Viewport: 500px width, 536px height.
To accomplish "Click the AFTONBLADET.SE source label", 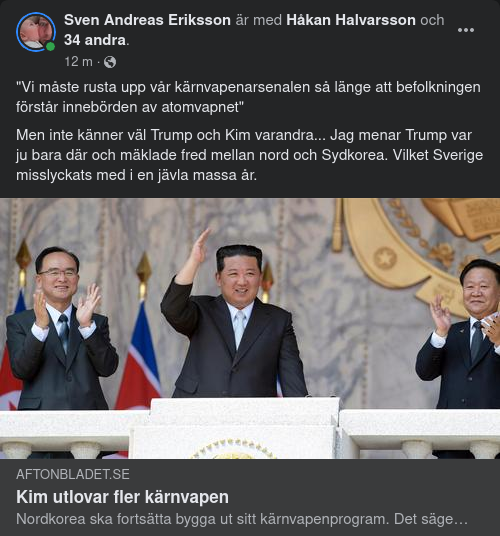I will click(73, 474).
